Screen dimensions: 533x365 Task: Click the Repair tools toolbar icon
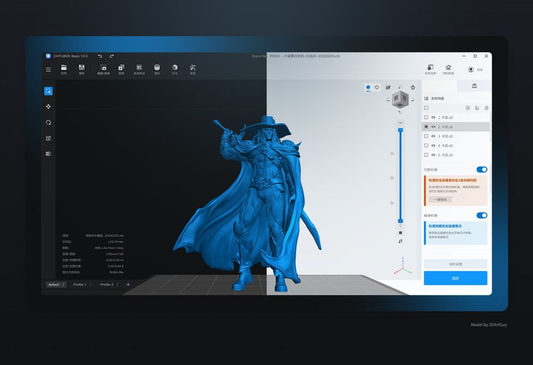click(193, 68)
